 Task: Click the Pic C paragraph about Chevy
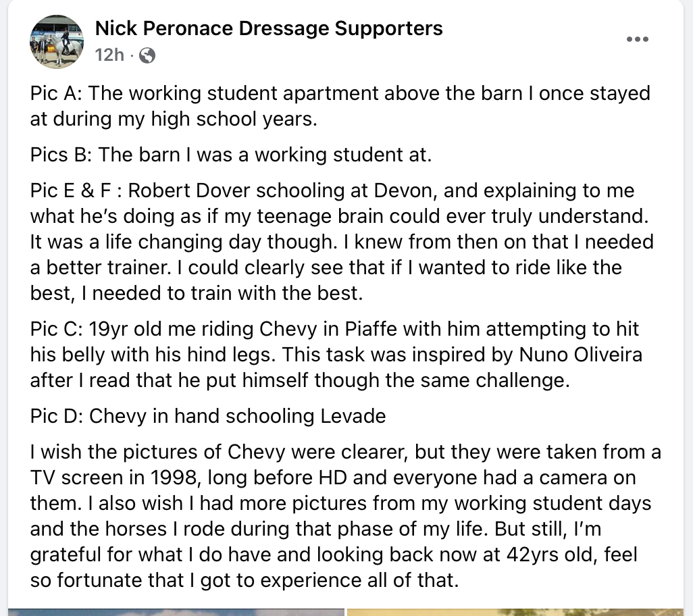[336, 355]
